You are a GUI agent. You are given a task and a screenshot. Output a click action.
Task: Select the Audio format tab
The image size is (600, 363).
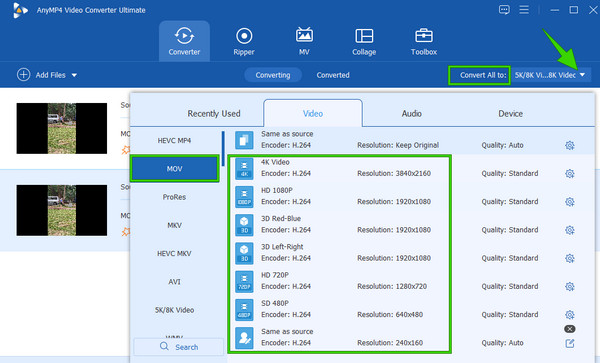[411, 114]
